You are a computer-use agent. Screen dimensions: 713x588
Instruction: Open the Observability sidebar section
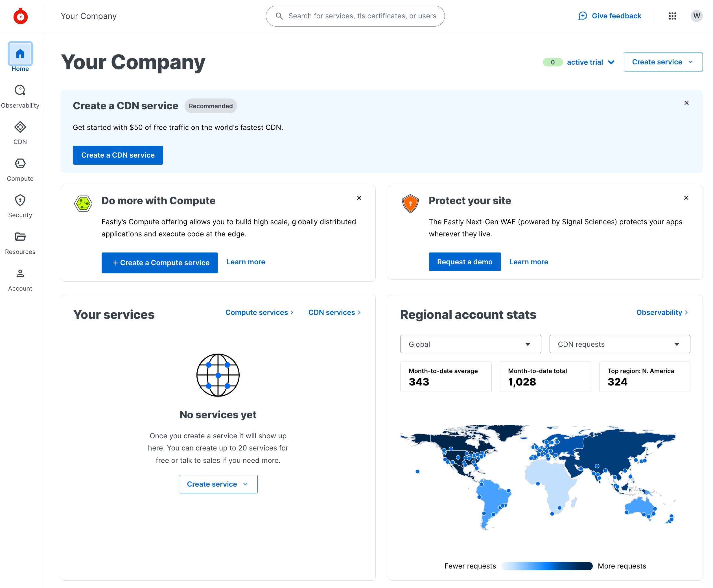pyautogui.click(x=20, y=96)
